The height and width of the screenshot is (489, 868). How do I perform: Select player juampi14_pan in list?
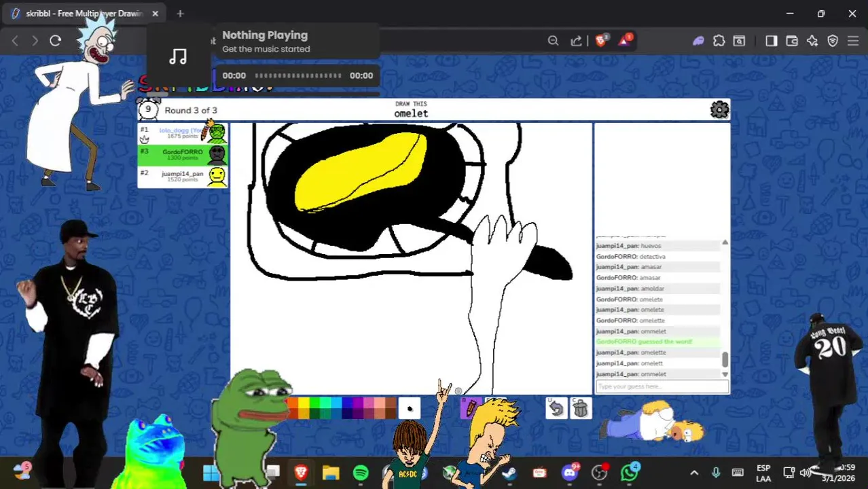pos(183,177)
